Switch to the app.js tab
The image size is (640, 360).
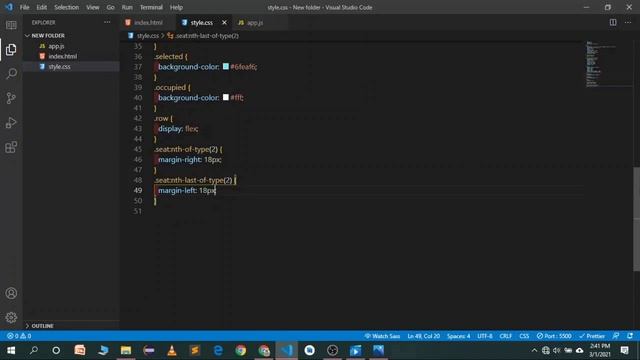255,22
